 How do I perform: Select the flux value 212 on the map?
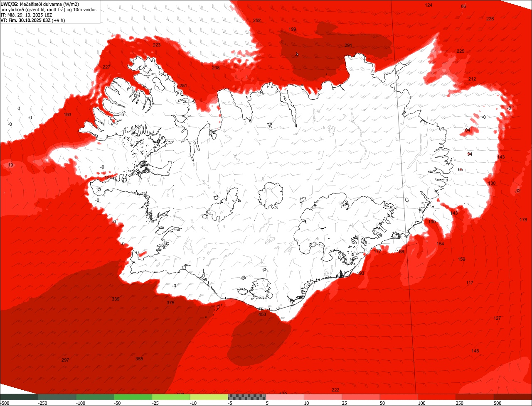click(x=472, y=79)
